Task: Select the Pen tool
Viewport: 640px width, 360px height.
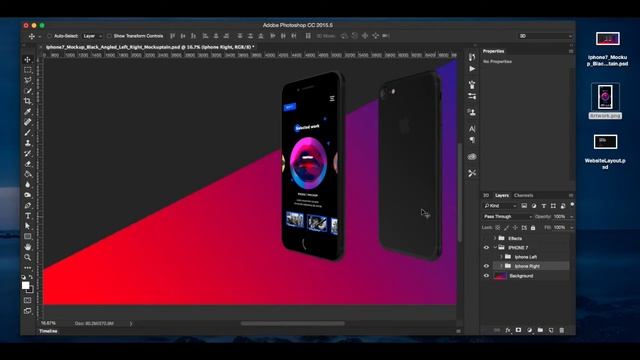Action: (x=28, y=206)
